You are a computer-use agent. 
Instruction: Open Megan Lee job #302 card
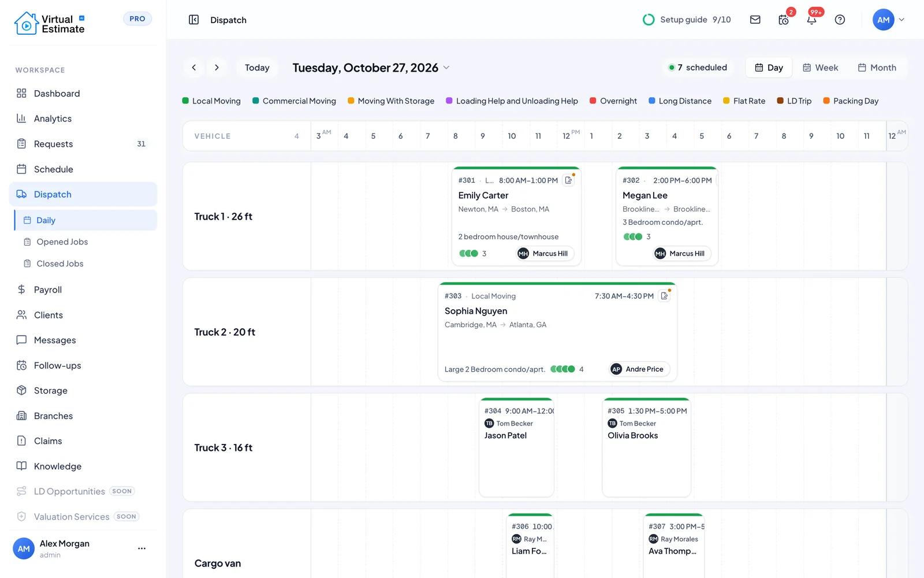(x=667, y=216)
